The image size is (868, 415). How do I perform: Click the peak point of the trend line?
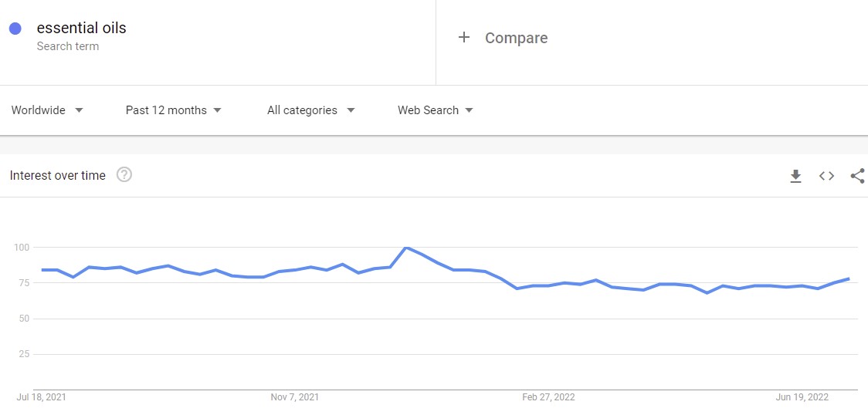click(x=405, y=248)
